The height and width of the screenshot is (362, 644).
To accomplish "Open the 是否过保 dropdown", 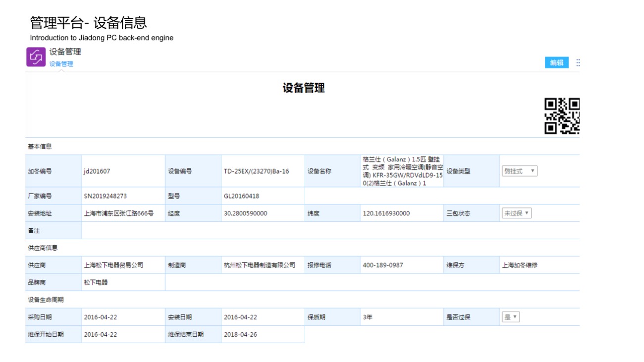I will point(510,317).
